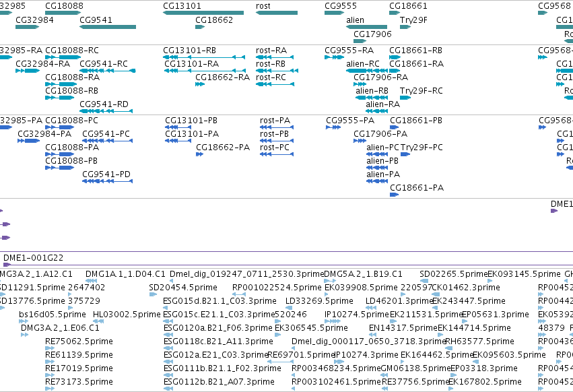Click the Try29F-RC transcript label
Viewport: 573px width, 392px height.
tap(421, 91)
